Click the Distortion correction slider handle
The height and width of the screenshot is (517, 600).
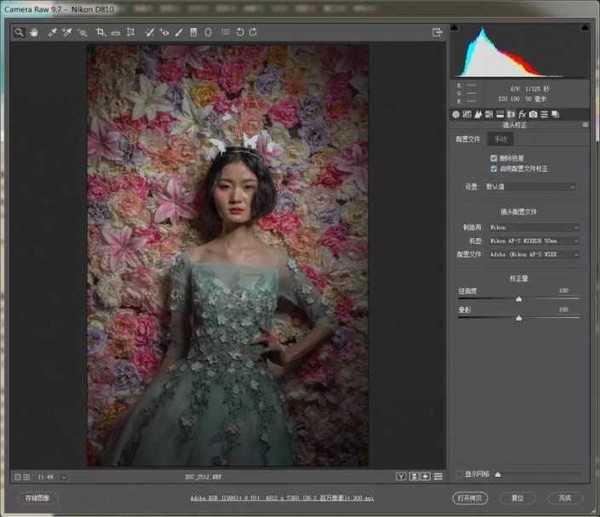pos(518,298)
